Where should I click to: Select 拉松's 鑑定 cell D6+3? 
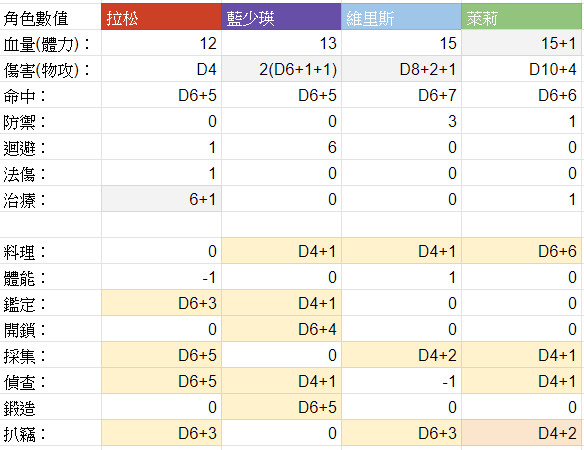click(x=161, y=303)
